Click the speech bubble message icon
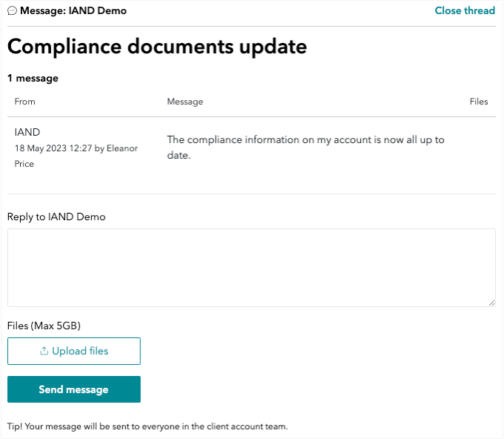The width and height of the screenshot is (504, 439). click(x=12, y=10)
